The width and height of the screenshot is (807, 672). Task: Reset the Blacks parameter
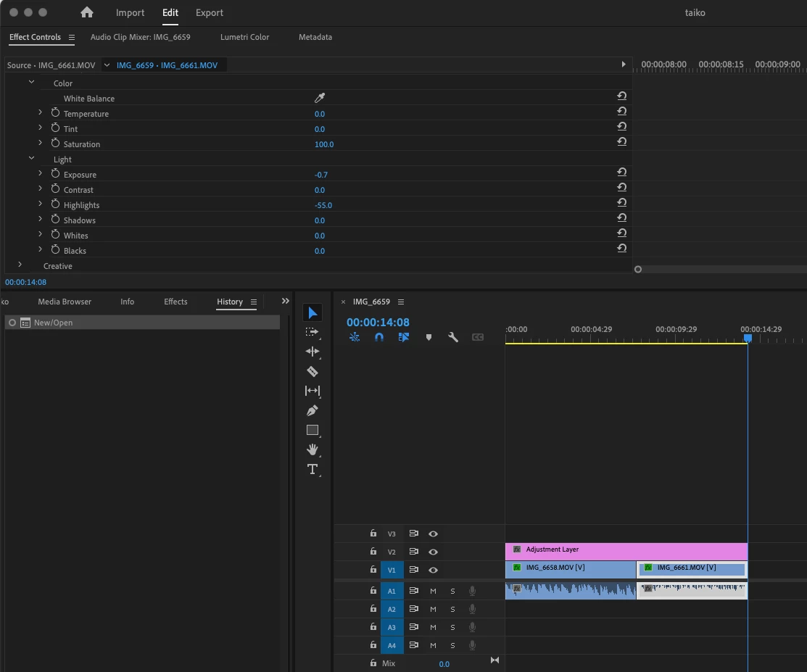click(x=621, y=248)
